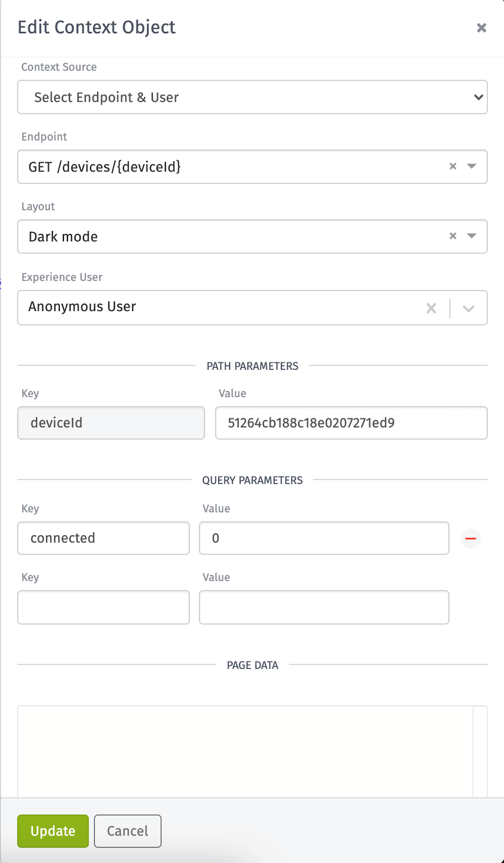Clear the Anonymous User selection
Image resolution: width=504 pixels, height=863 pixels.
pyautogui.click(x=431, y=308)
